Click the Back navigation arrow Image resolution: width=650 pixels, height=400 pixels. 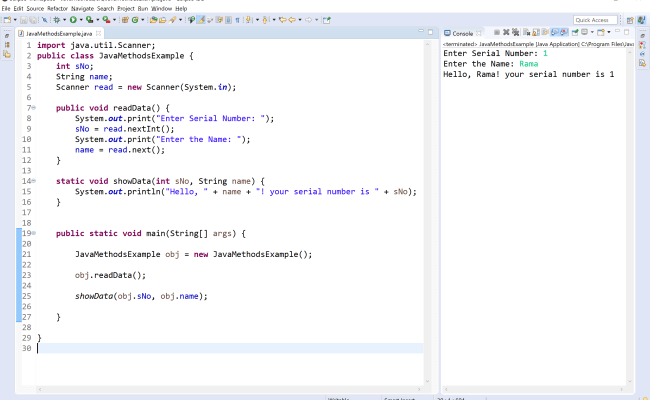pos(292,20)
